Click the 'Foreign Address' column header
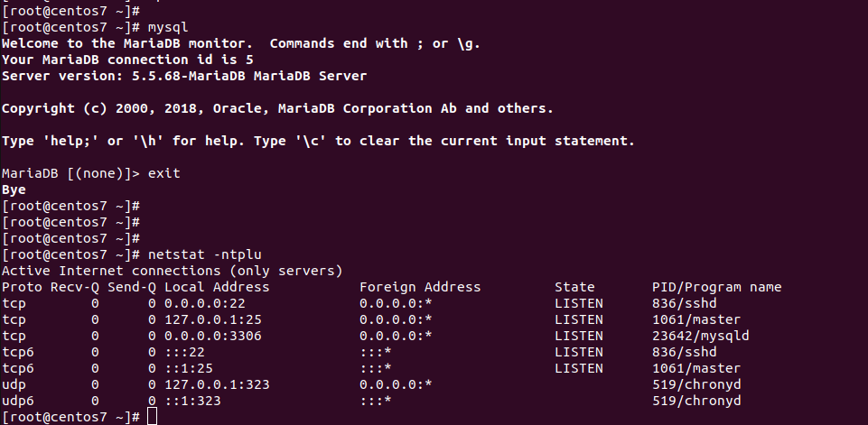Viewport: 868px width, 425px height. 420,287
